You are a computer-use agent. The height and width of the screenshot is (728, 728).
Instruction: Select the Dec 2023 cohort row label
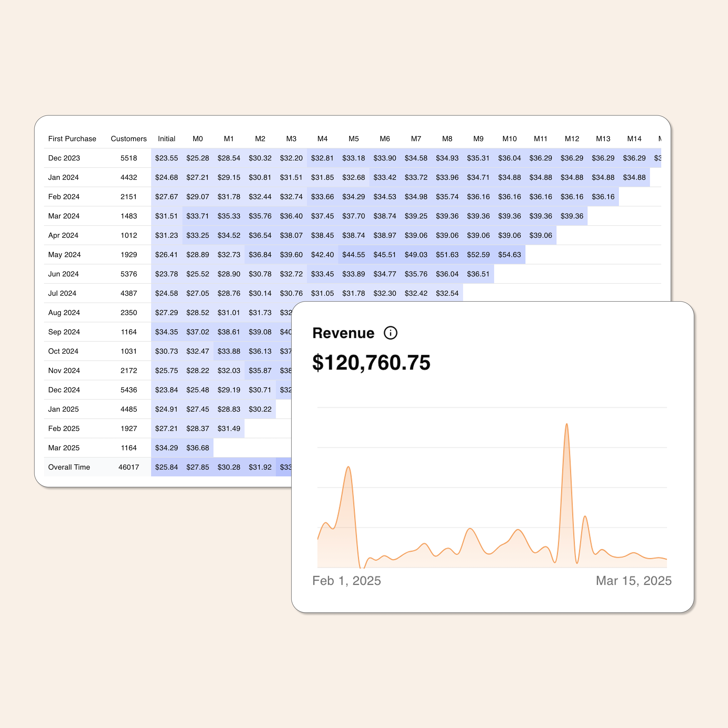pyautogui.click(x=64, y=158)
